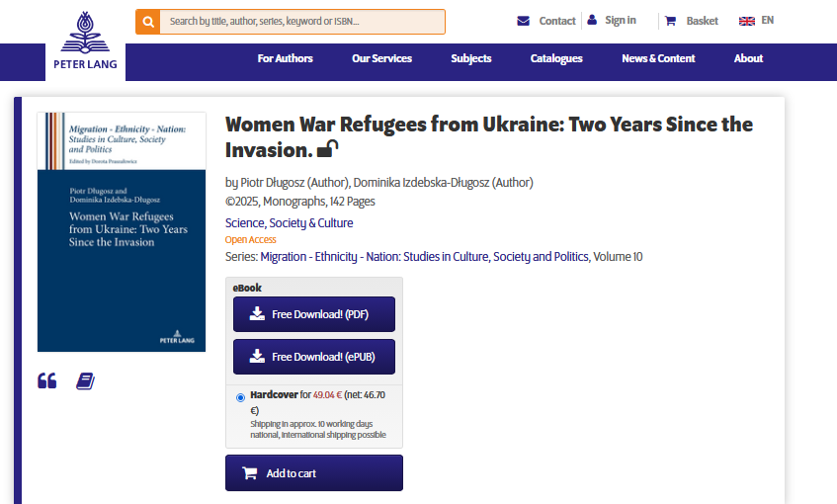Click the Free Download! (PDF) button

313,314
